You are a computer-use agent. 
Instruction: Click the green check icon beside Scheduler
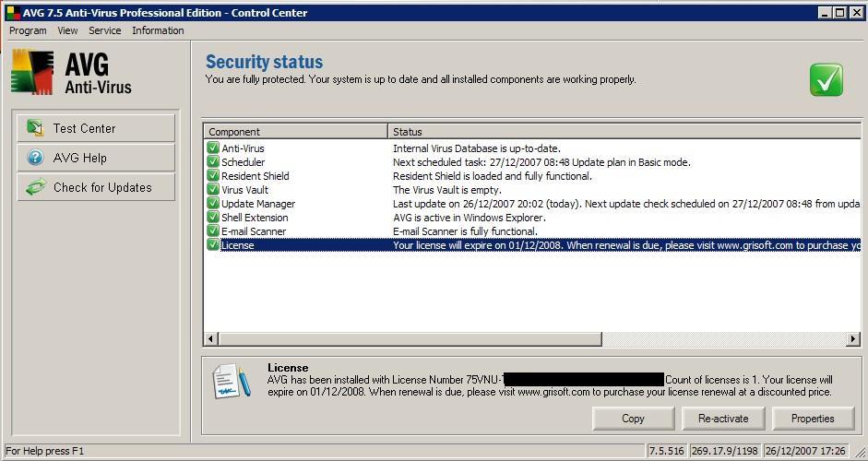pos(213,161)
